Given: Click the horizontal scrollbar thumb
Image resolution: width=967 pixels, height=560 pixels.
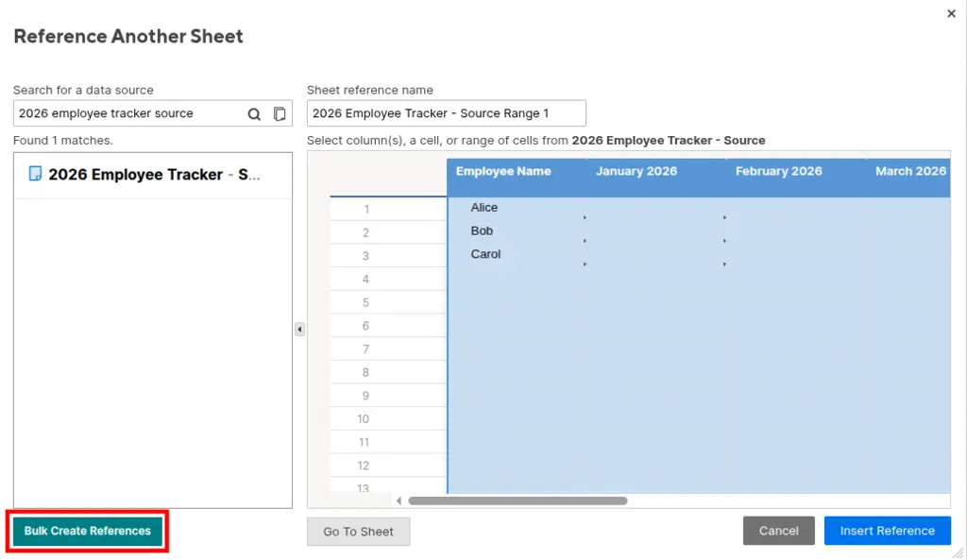Looking at the screenshot, I should click(517, 501).
